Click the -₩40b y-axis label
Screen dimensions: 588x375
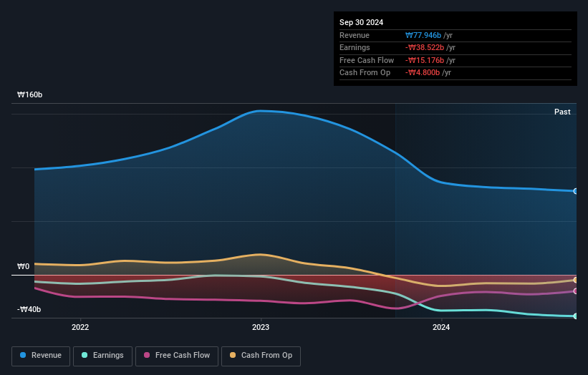pyautogui.click(x=29, y=309)
